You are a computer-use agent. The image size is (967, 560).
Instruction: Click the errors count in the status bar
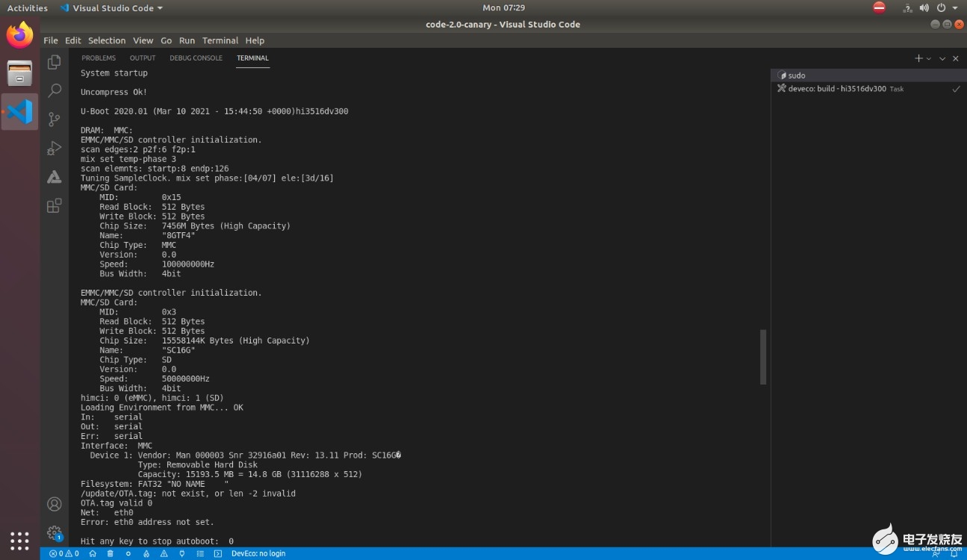pyautogui.click(x=56, y=553)
